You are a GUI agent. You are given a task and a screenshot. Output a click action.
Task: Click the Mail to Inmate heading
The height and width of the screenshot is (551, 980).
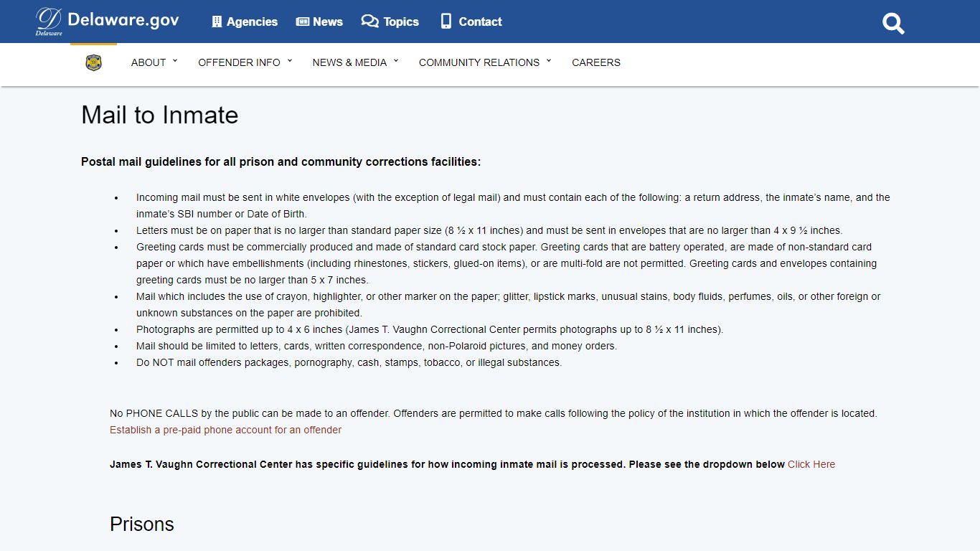tap(159, 115)
